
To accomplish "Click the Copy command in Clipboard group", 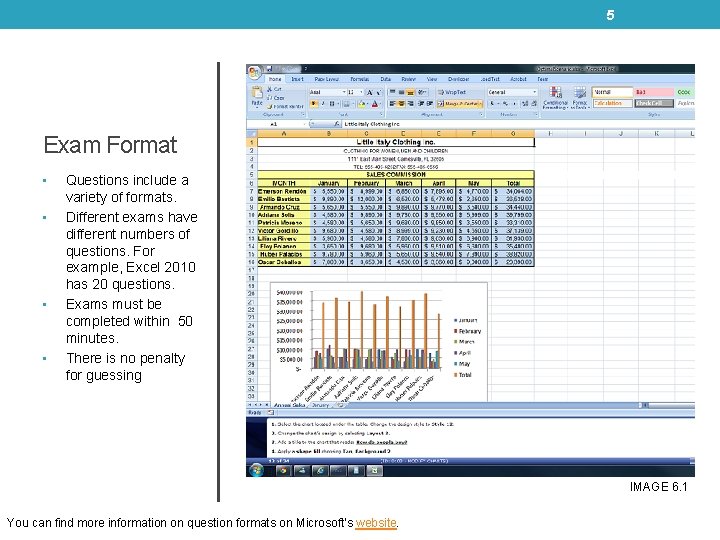I will [x=276, y=98].
